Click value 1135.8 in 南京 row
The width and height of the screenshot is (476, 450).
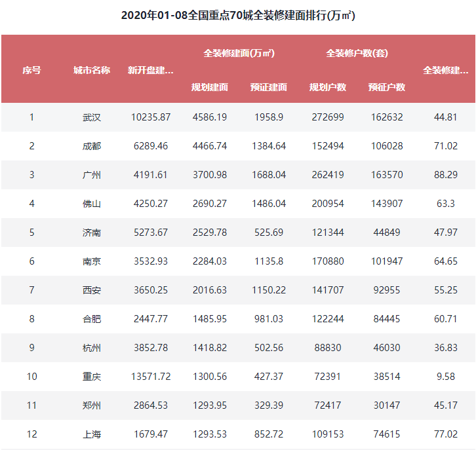(x=269, y=261)
